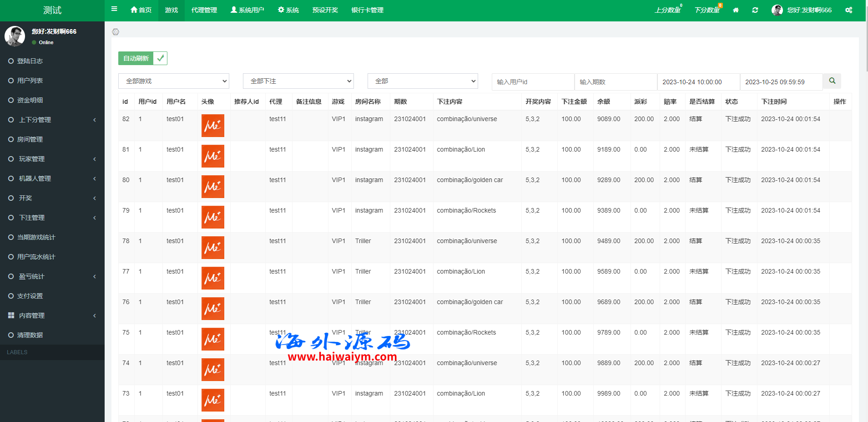Open 清理数据 sidebar link
Screen dimensions: 868x422
30,335
